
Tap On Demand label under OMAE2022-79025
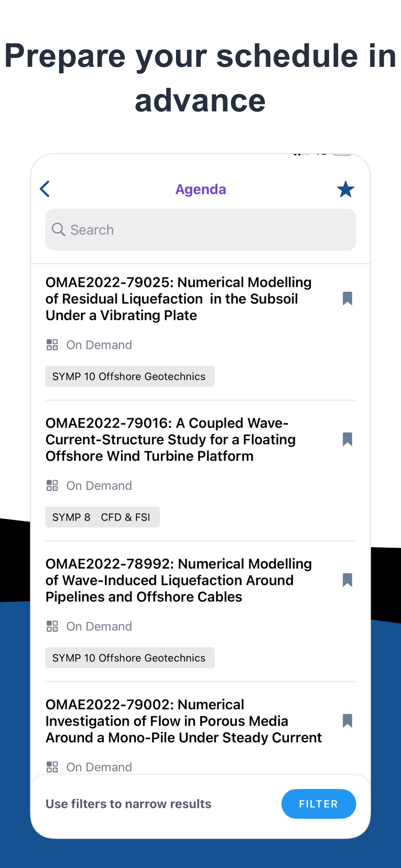99,345
